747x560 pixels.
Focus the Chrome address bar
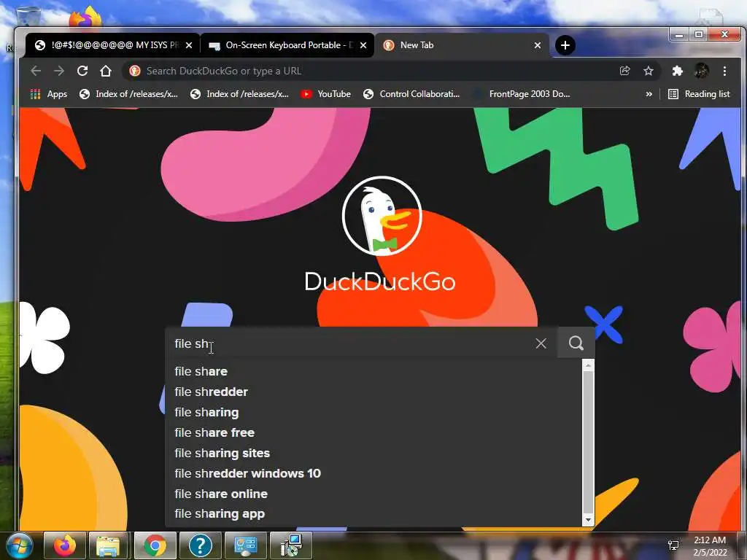point(371,71)
